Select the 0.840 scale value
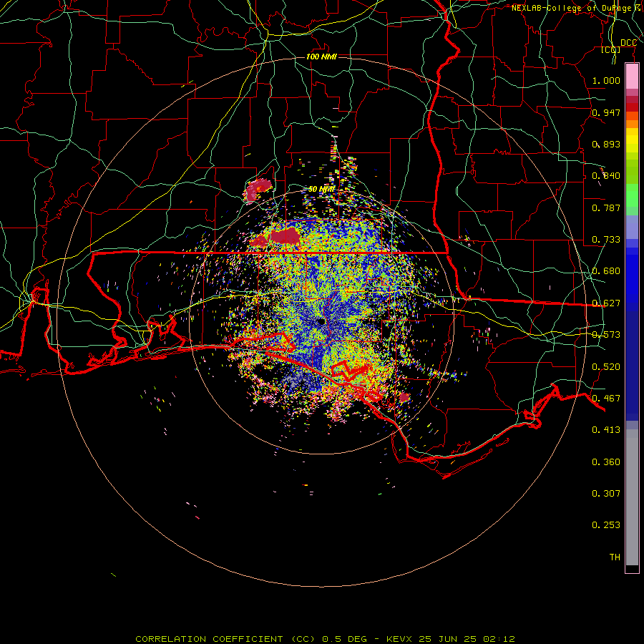Screen dimensions: 644x644 tap(606, 176)
